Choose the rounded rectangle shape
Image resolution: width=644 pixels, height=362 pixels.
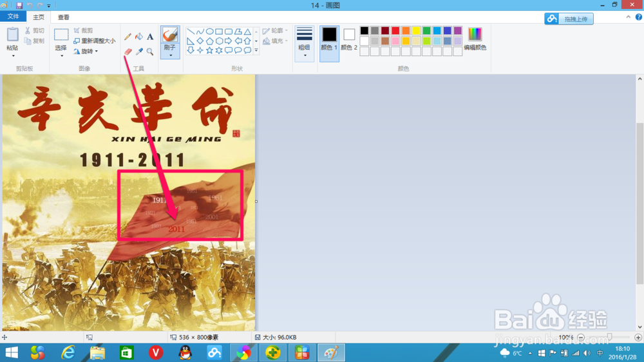[229, 31]
